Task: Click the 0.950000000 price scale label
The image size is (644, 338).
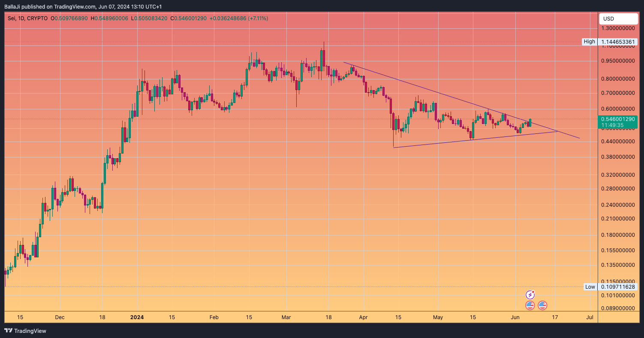Action: [x=619, y=61]
